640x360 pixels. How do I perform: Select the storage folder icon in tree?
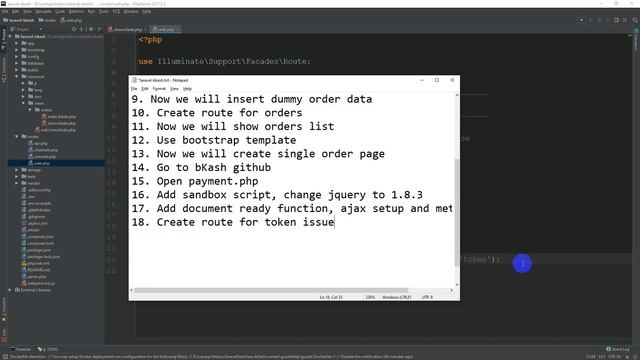point(24,170)
